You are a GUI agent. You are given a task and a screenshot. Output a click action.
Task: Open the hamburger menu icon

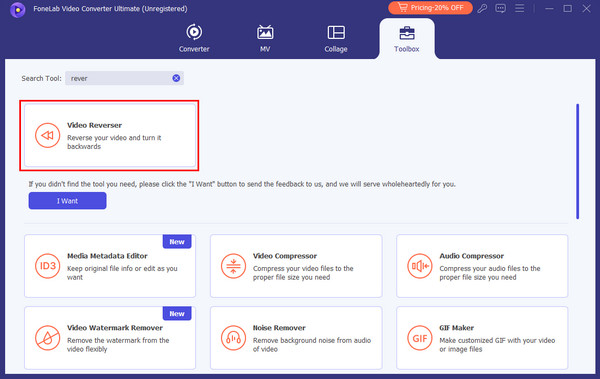point(519,8)
